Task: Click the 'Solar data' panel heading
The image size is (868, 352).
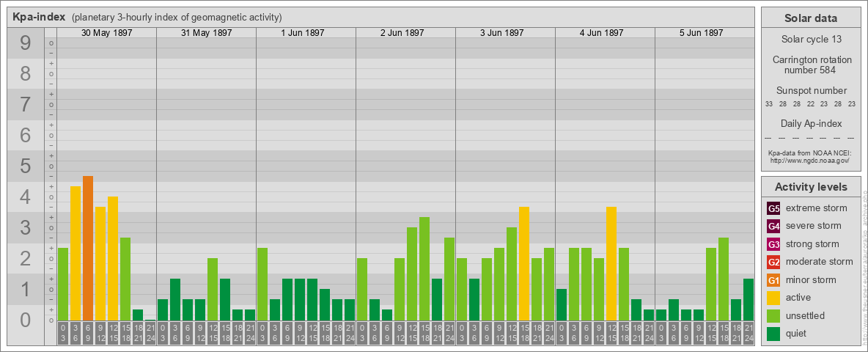Action: 811,18
